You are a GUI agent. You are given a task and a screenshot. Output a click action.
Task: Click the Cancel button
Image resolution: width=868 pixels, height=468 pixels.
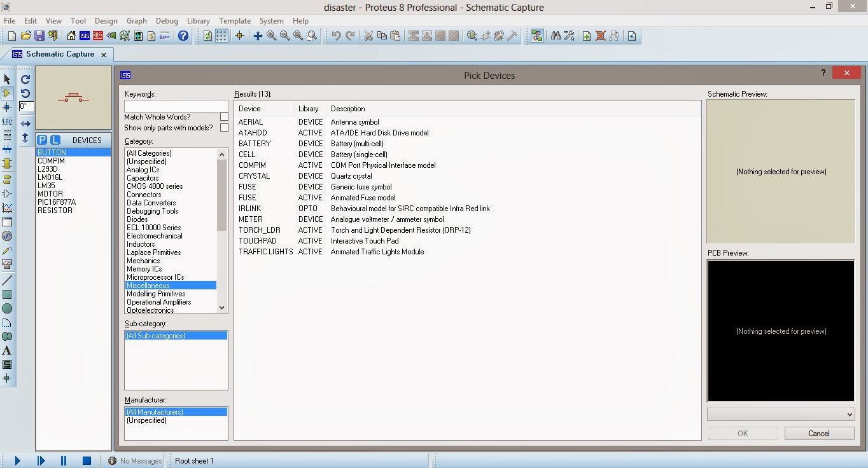(x=819, y=434)
